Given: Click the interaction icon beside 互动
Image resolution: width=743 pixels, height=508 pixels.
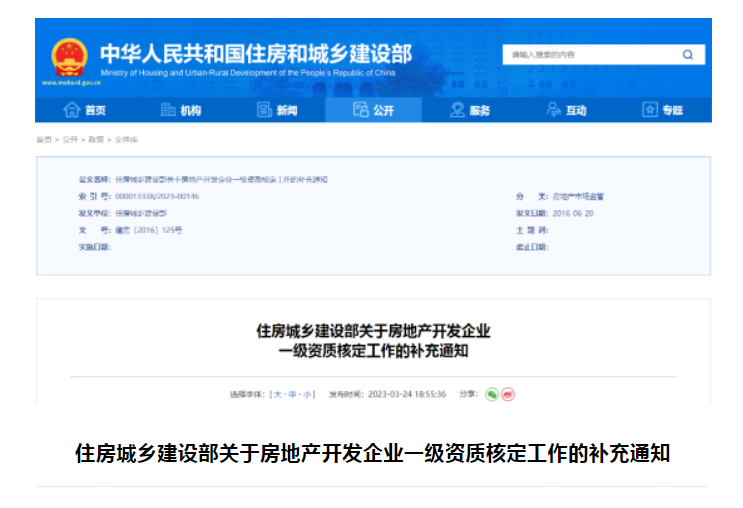Looking at the screenshot, I should pyautogui.click(x=553, y=109).
